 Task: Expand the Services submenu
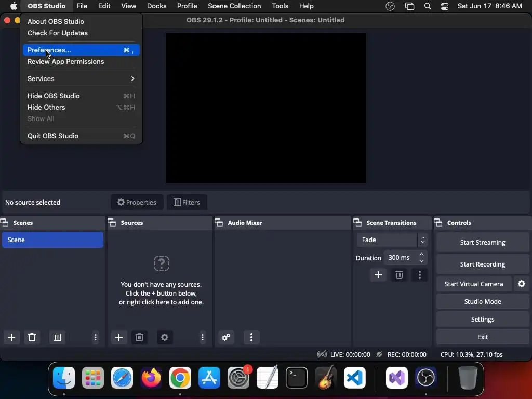coord(81,79)
